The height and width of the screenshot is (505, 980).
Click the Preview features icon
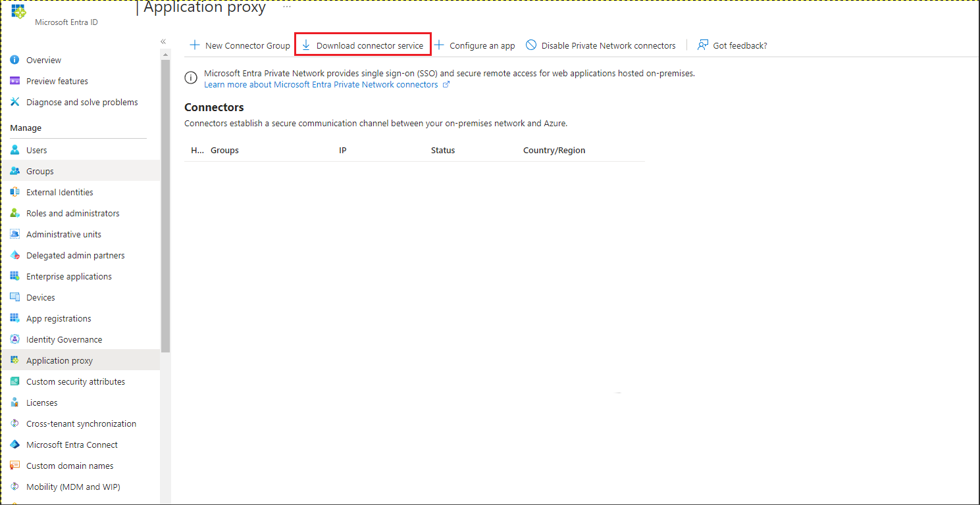(x=14, y=81)
